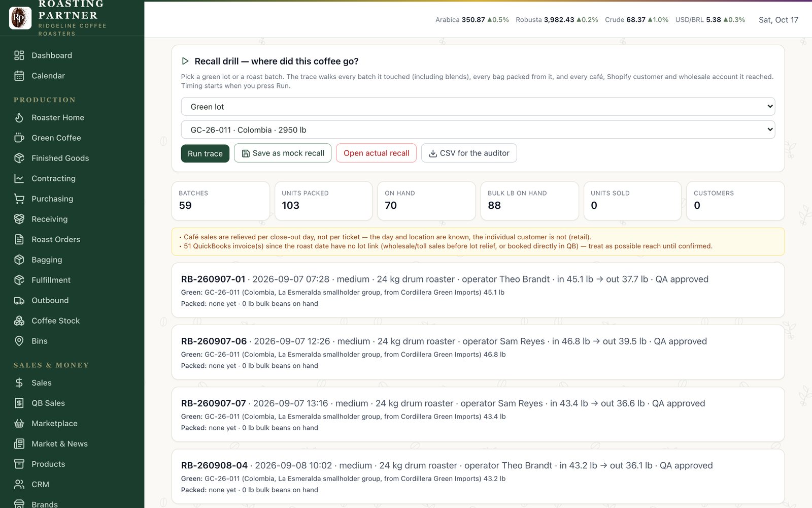Click batch RB-260907-01 heading
The image size is (812, 508).
(x=213, y=279)
